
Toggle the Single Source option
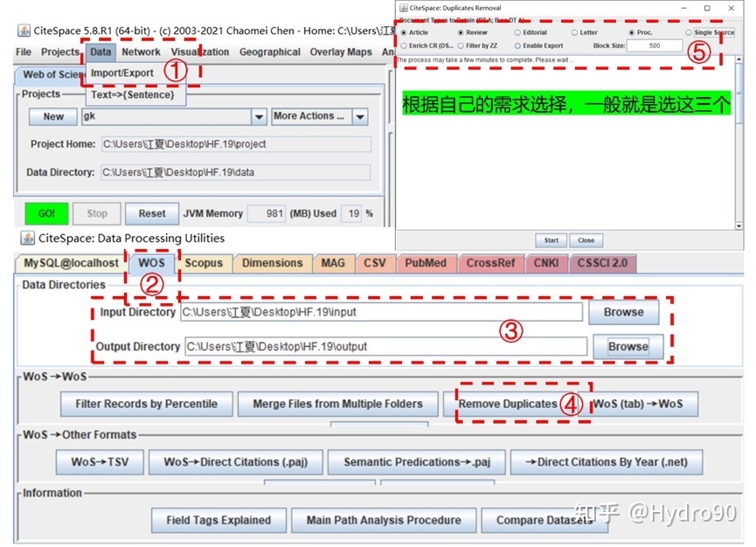tap(688, 33)
